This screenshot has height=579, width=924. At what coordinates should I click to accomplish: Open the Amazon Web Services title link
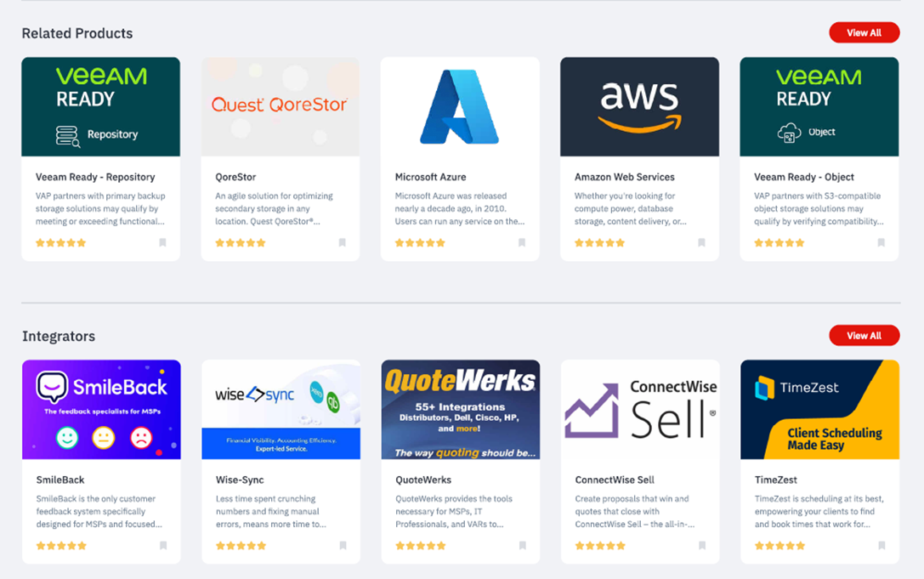tap(625, 177)
